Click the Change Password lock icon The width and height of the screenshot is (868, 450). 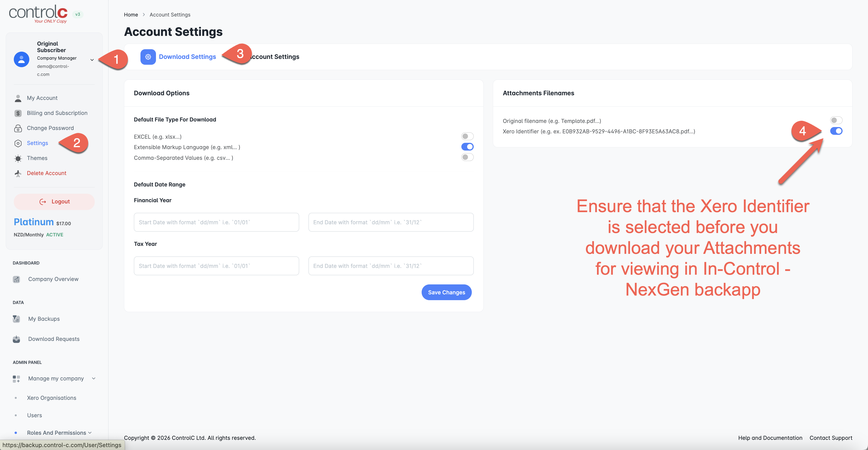(x=18, y=129)
